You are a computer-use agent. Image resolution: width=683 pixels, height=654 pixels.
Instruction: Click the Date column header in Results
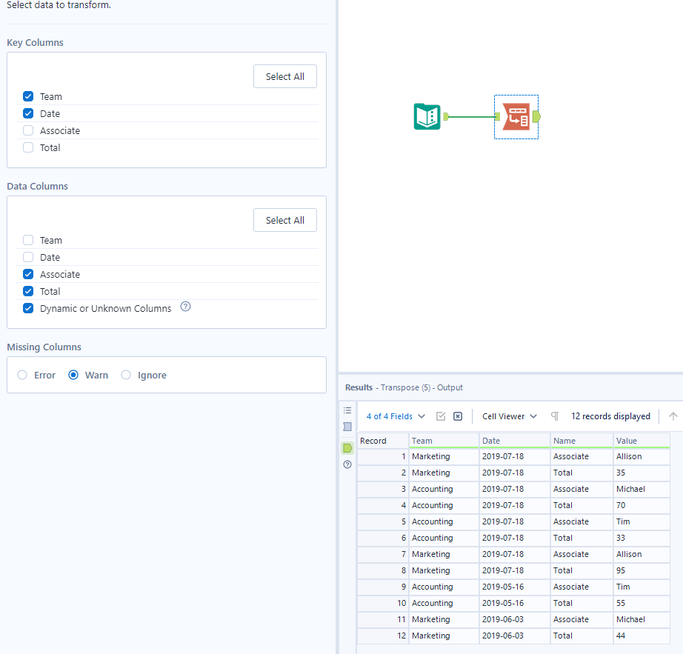[x=514, y=441]
